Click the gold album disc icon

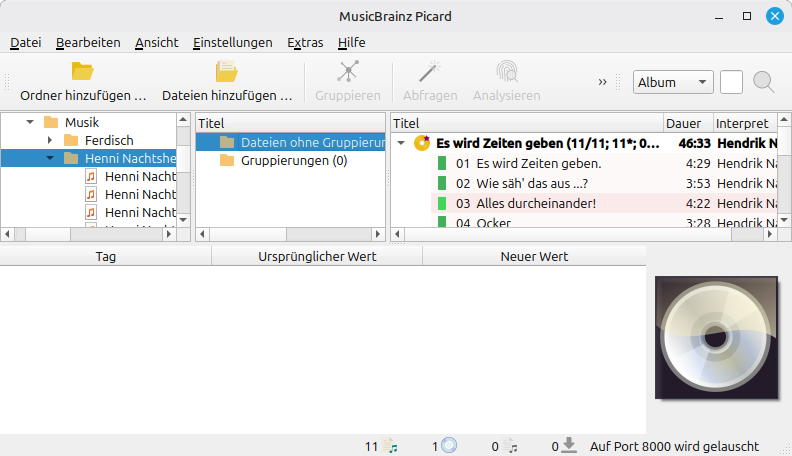[x=422, y=143]
